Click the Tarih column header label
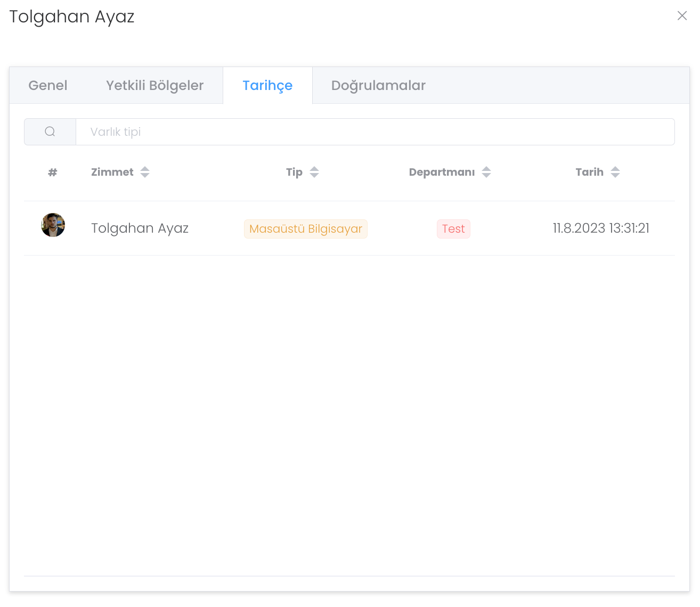Viewport: 700px width, 607px height. point(589,172)
